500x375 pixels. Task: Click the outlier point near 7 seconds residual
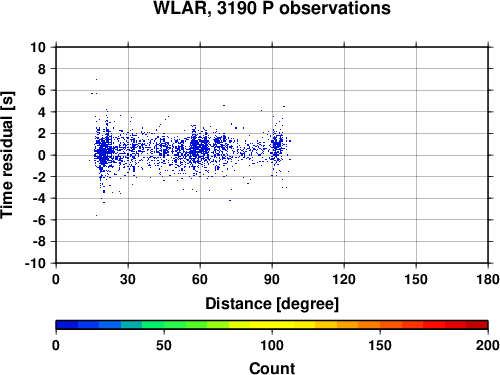coord(96,79)
